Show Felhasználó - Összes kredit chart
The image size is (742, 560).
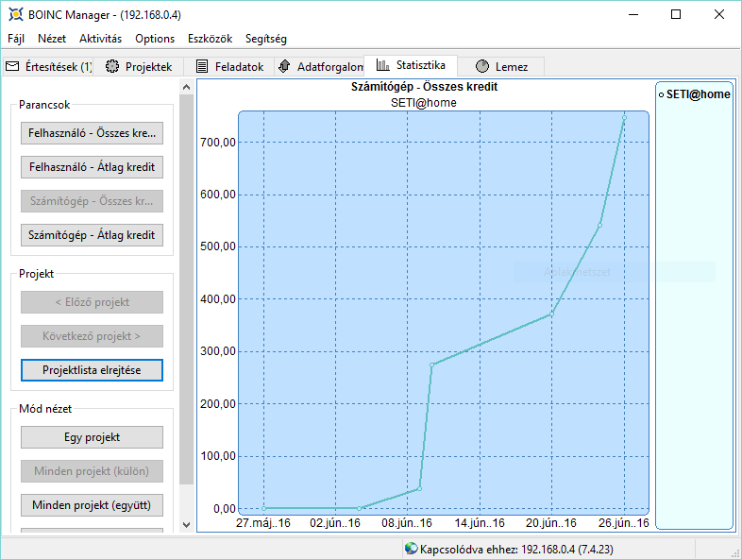92,133
